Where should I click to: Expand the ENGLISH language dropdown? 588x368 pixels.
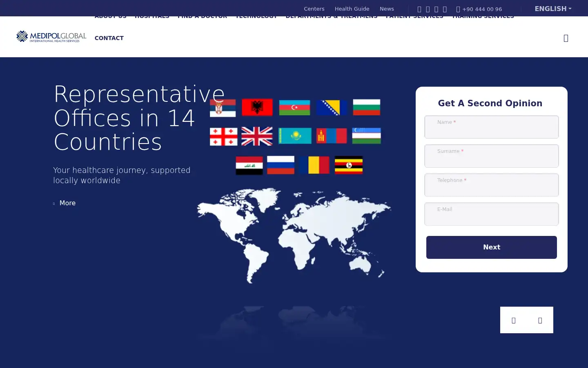point(553,9)
